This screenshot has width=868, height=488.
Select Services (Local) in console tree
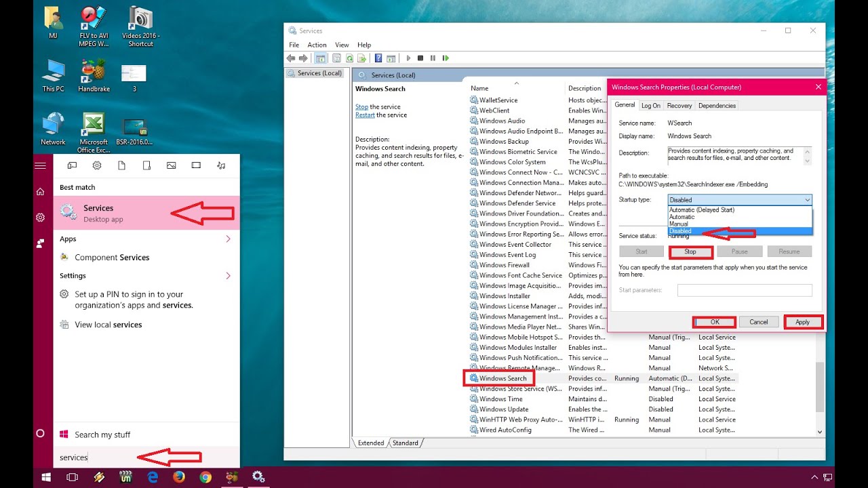pyautogui.click(x=315, y=73)
